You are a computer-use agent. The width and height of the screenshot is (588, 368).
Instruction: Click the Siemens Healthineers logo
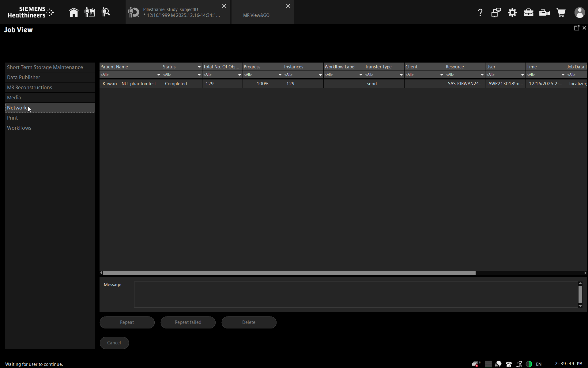click(x=31, y=12)
